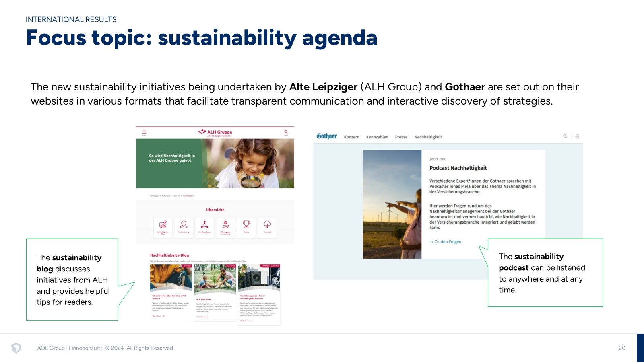The width and height of the screenshot is (644, 362).
Task: Click the page number 20
Action: point(622,348)
